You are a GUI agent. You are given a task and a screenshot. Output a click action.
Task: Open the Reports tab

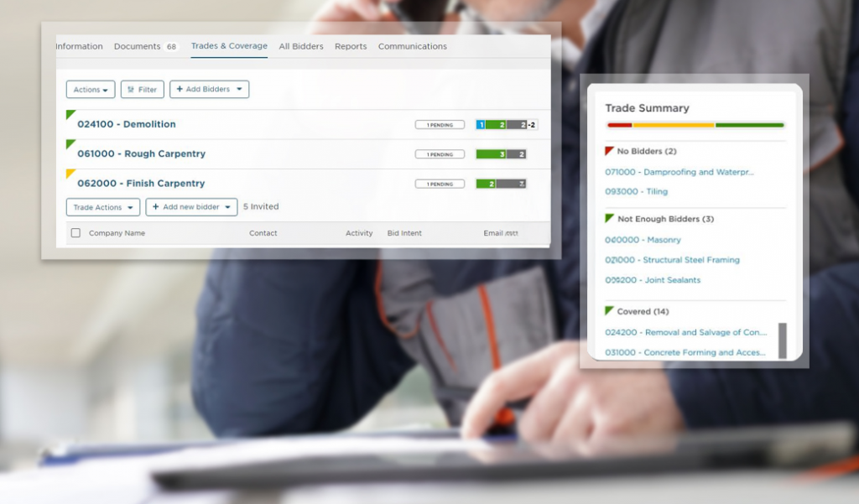point(350,46)
